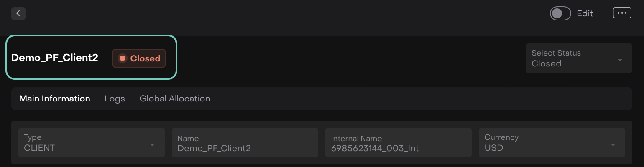
Task: Open the Global Allocation tab
Action: (x=175, y=99)
